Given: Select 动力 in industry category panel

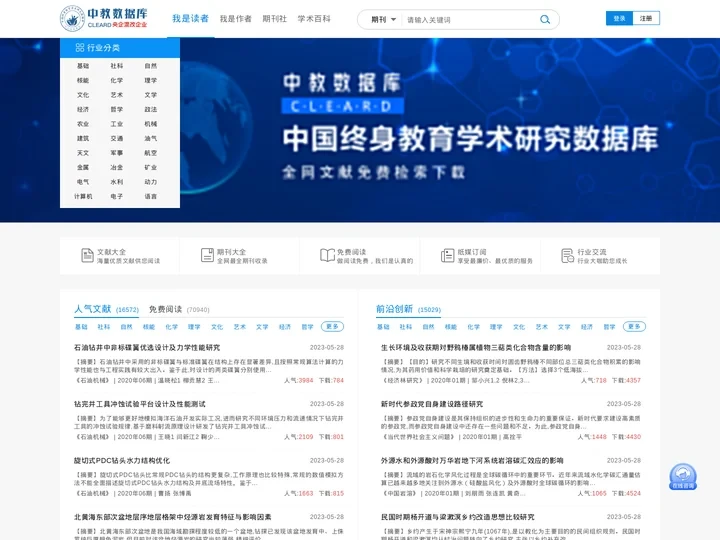Looking at the screenshot, I should point(151,182).
